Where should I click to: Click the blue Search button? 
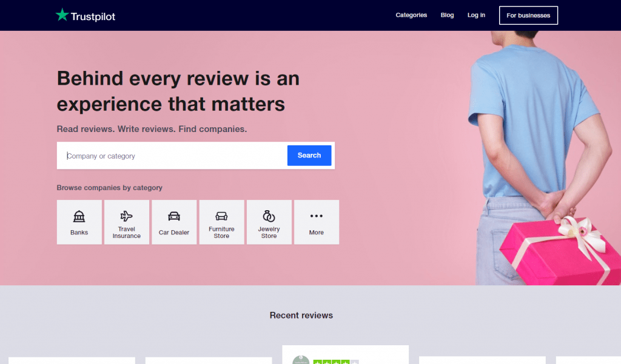tap(309, 156)
